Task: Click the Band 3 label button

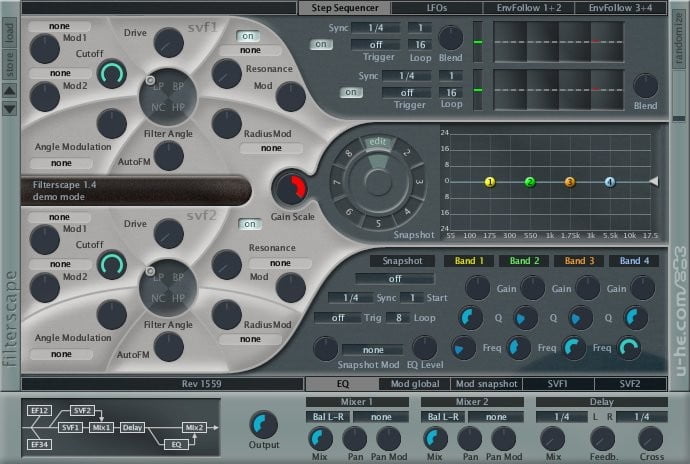Action: (579, 261)
